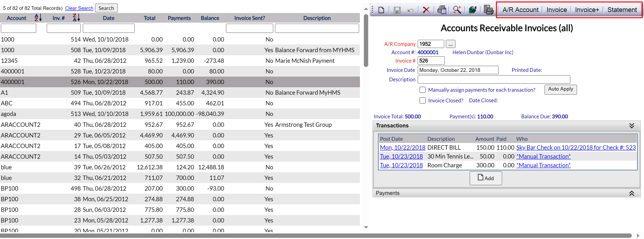Select row for account ABC invoice 494
Viewport: 644px width, 239px height.
pos(180,103)
